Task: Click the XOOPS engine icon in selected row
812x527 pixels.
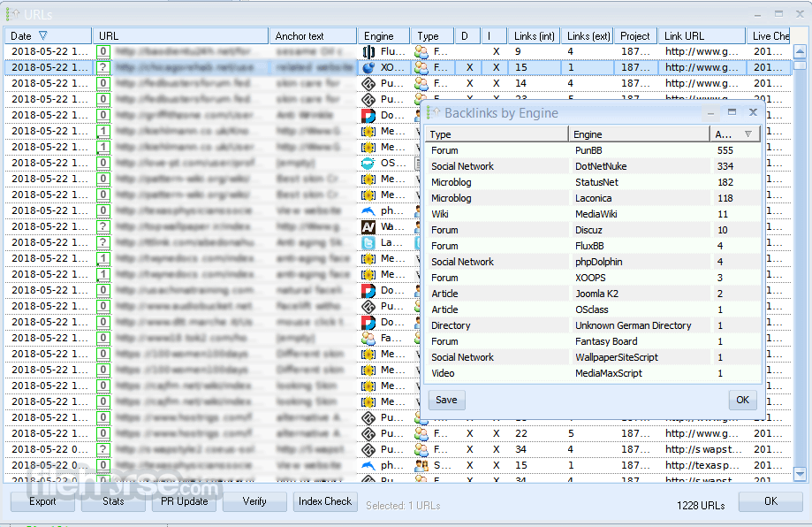Action: 368,67
